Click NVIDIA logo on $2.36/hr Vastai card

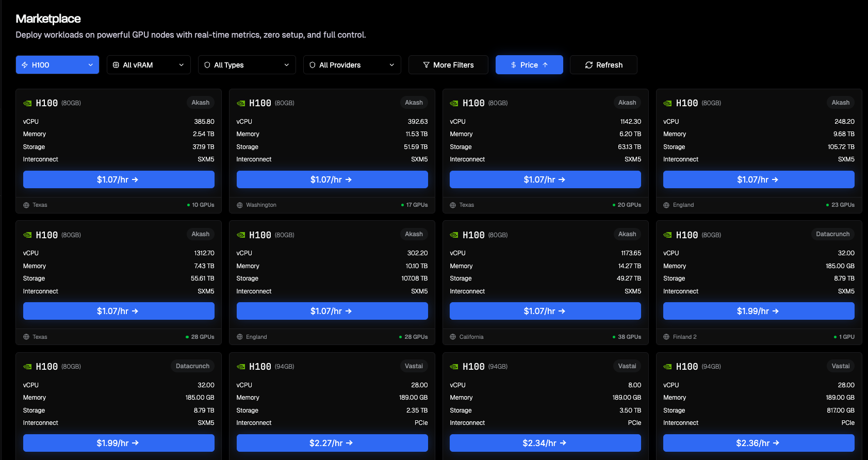coord(667,367)
